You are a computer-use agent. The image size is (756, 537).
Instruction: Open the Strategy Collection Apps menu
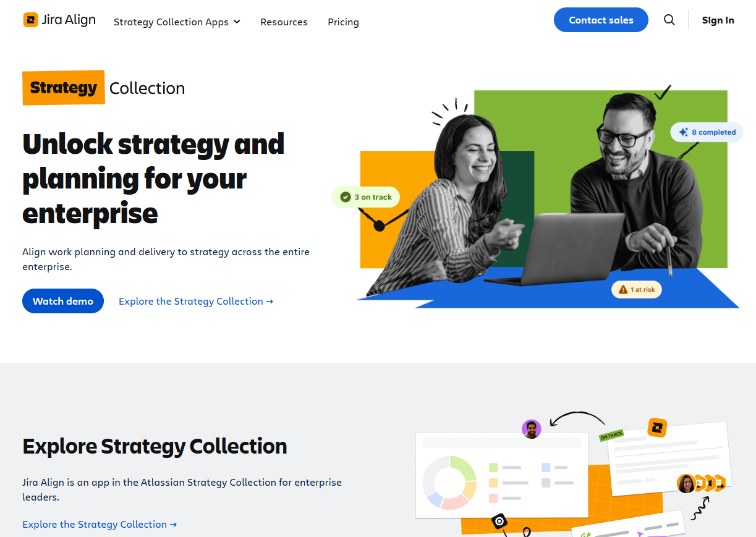tap(177, 22)
